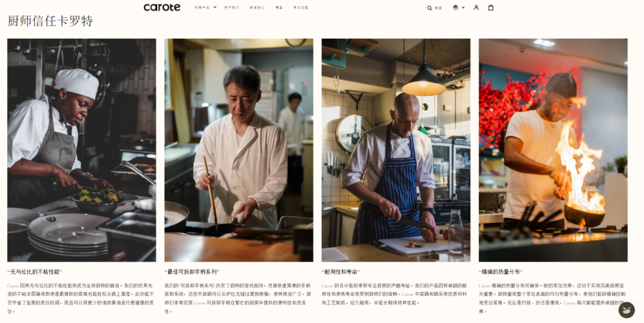Click the US flag icon
Screen dimensions: 644x323
456,7
